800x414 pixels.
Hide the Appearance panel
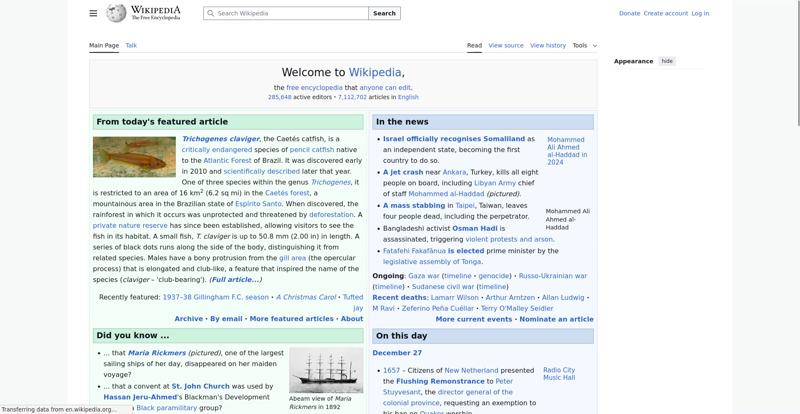[x=667, y=61]
